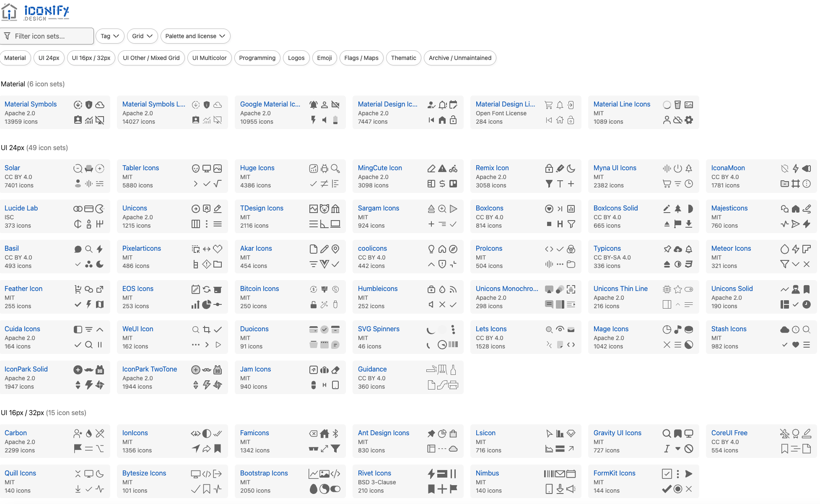The width and height of the screenshot is (820, 504).
Task: Open the Grid dropdown
Action: 142,36
